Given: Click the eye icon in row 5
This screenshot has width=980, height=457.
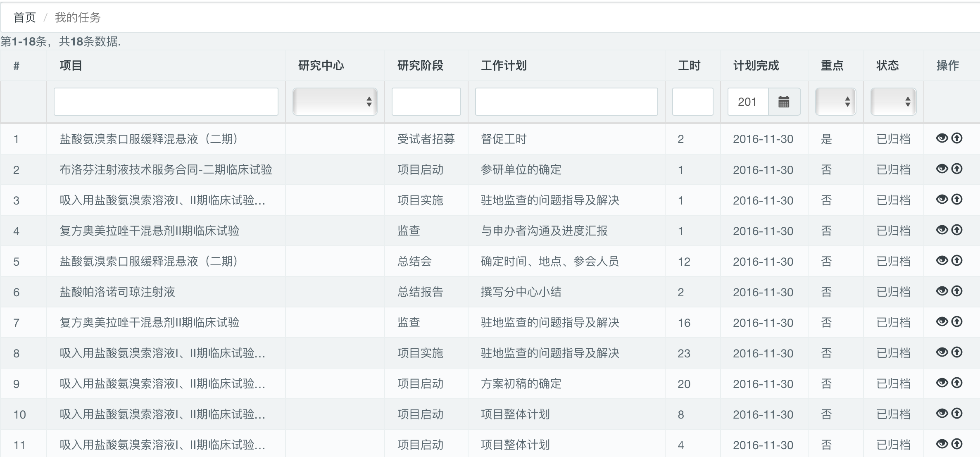Looking at the screenshot, I should [x=942, y=260].
